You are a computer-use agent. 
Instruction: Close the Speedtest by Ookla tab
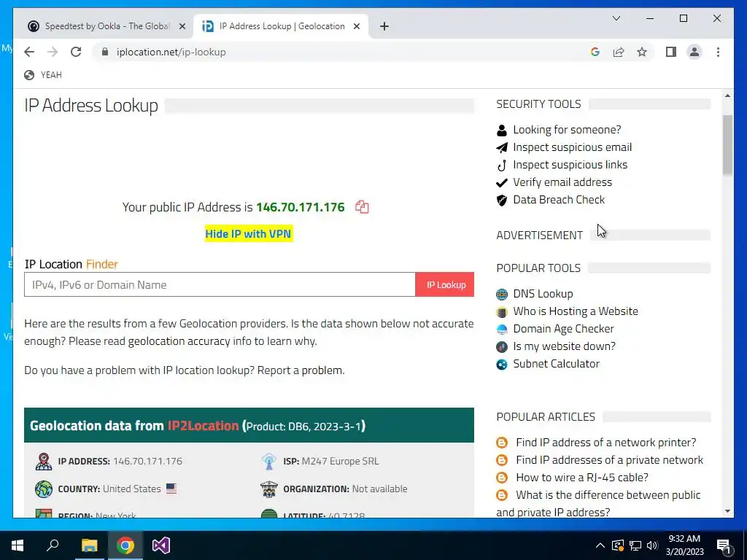182,27
